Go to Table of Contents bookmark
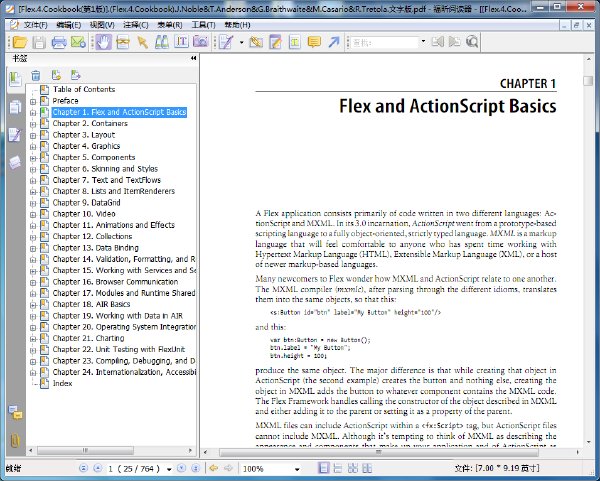Viewport: 600px width, 481px height. [x=84, y=89]
